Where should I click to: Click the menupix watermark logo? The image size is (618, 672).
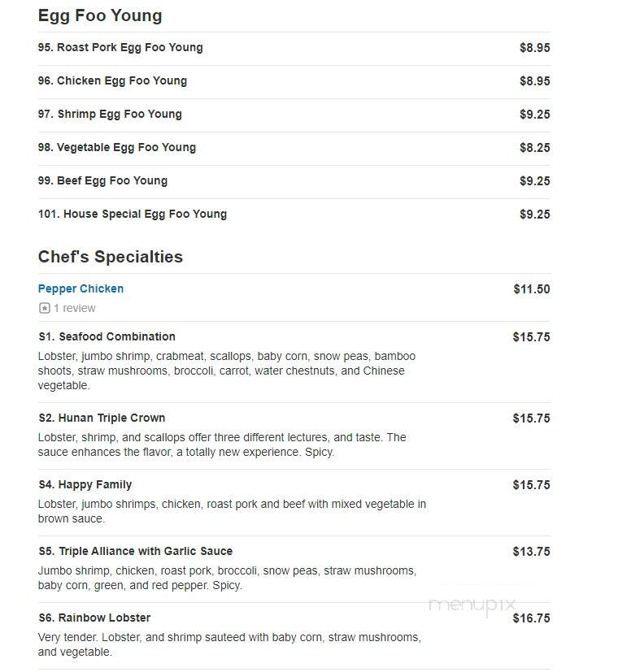(472, 605)
